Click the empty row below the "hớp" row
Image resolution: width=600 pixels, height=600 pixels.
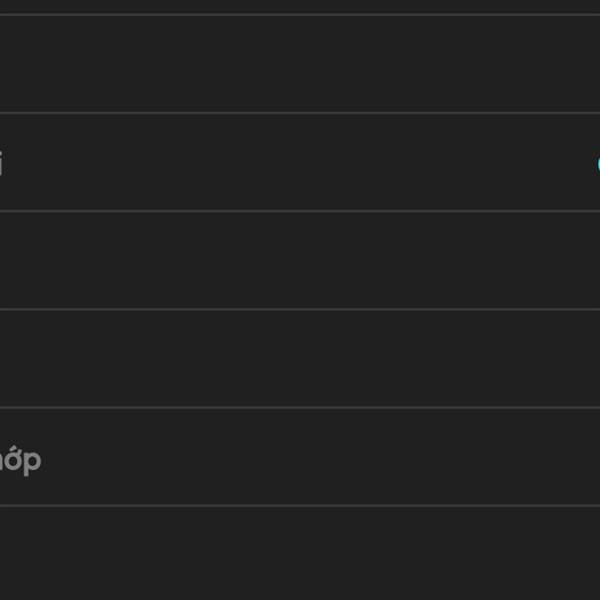coord(300,553)
